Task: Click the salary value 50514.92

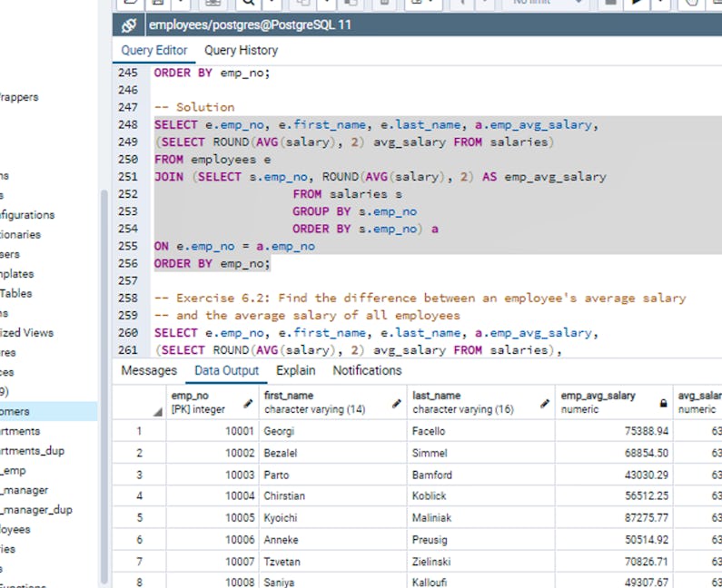Action: pyautogui.click(x=614, y=539)
